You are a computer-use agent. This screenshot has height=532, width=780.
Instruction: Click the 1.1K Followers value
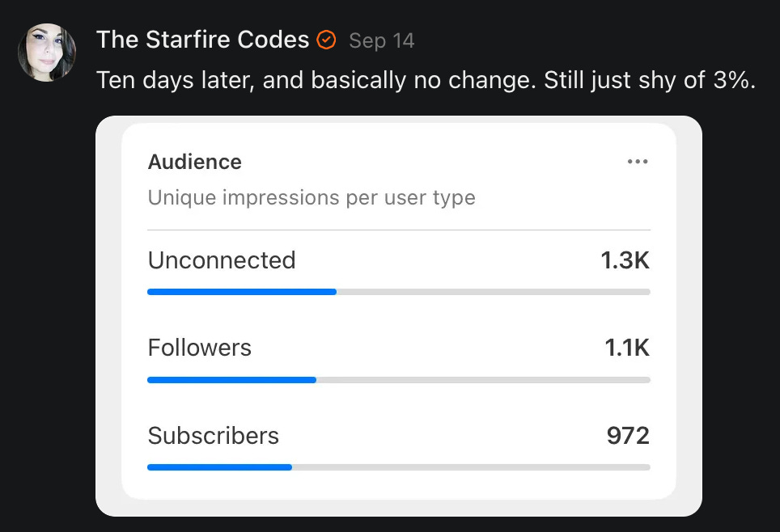tap(627, 348)
